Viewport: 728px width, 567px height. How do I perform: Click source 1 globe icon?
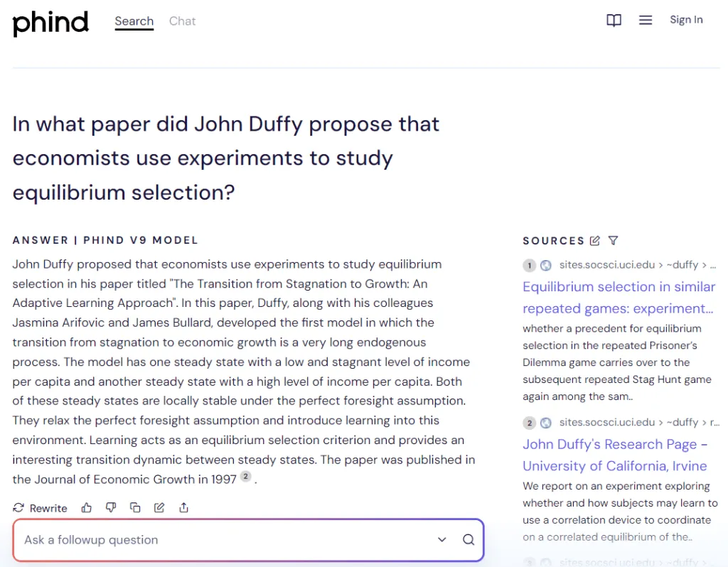coord(546,266)
